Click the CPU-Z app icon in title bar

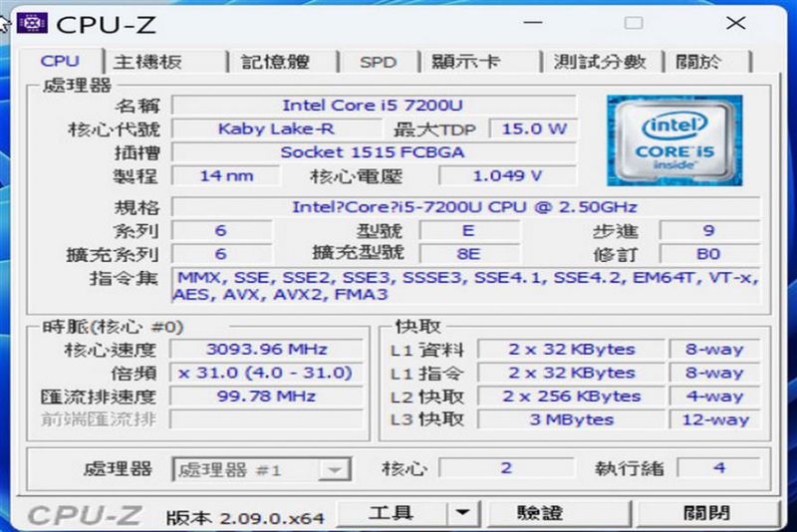point(32,23)
